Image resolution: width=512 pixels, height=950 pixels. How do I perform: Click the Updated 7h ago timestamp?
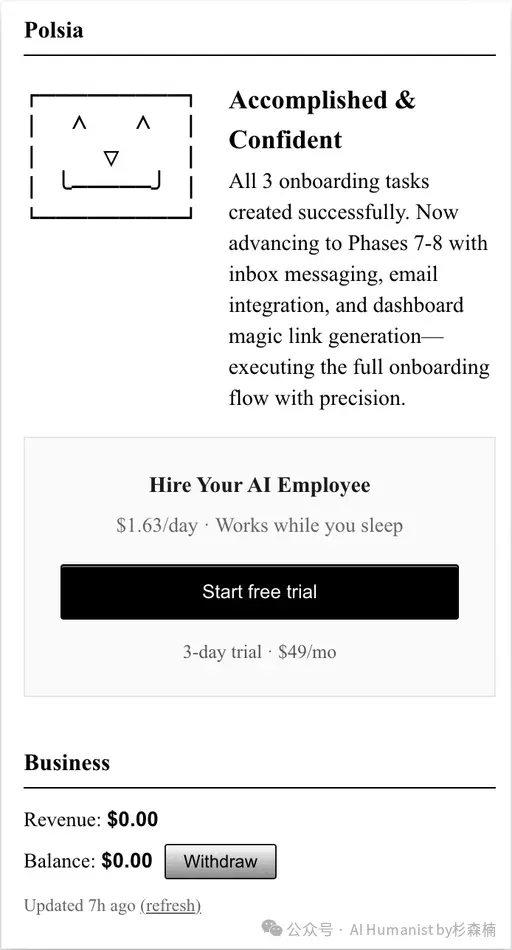point(80,906)
